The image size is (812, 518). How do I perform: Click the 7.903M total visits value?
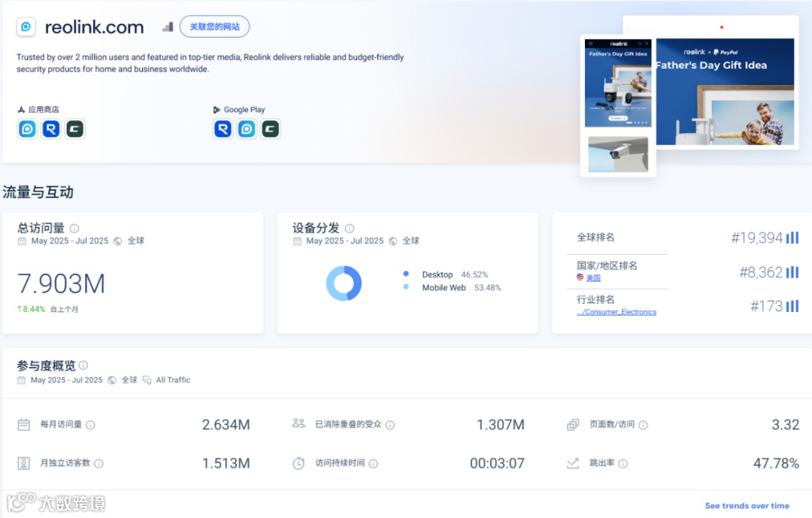coord(61,284)
